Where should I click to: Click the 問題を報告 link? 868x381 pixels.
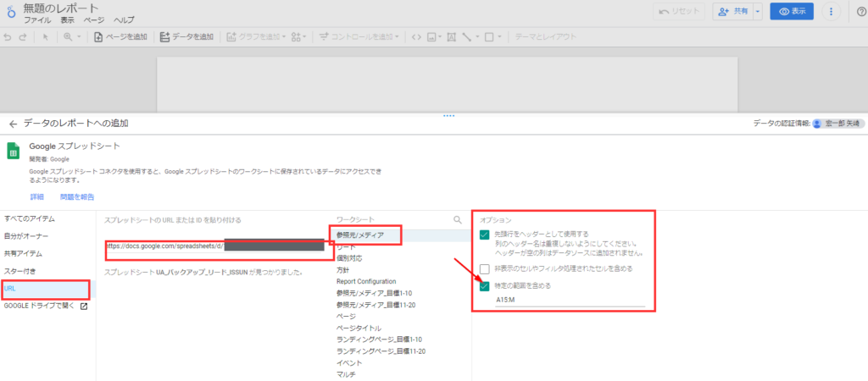(x=77, y=197)
